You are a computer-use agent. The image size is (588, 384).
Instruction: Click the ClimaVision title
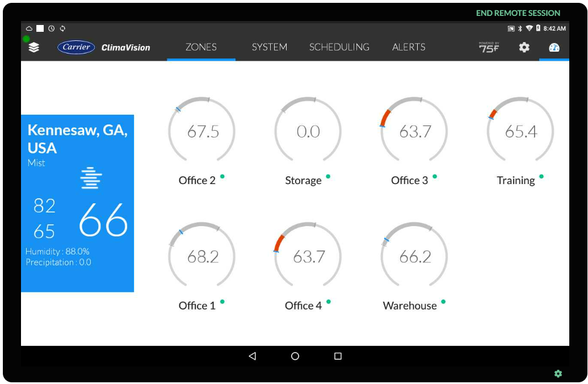pyautogui.click(x=125, y=48)
